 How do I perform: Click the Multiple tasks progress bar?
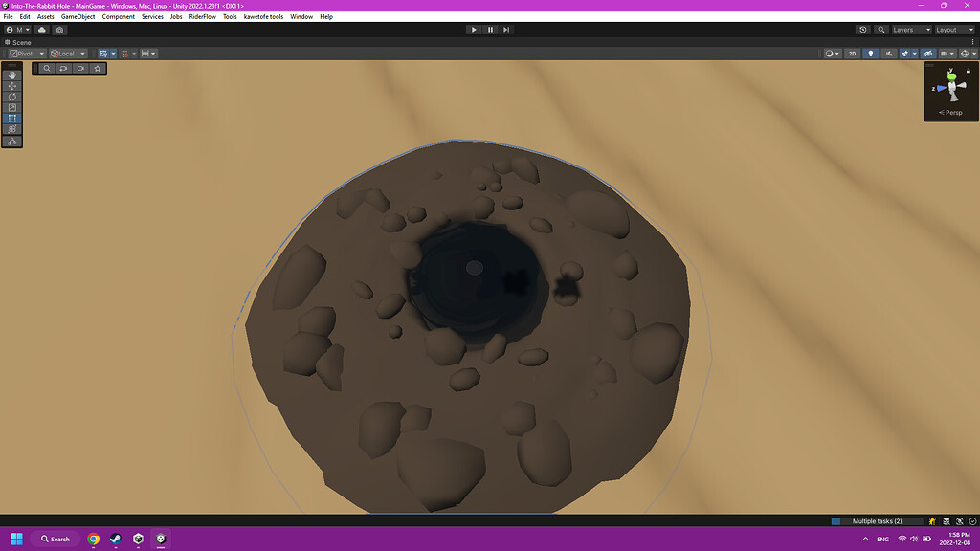click(879, 520)
